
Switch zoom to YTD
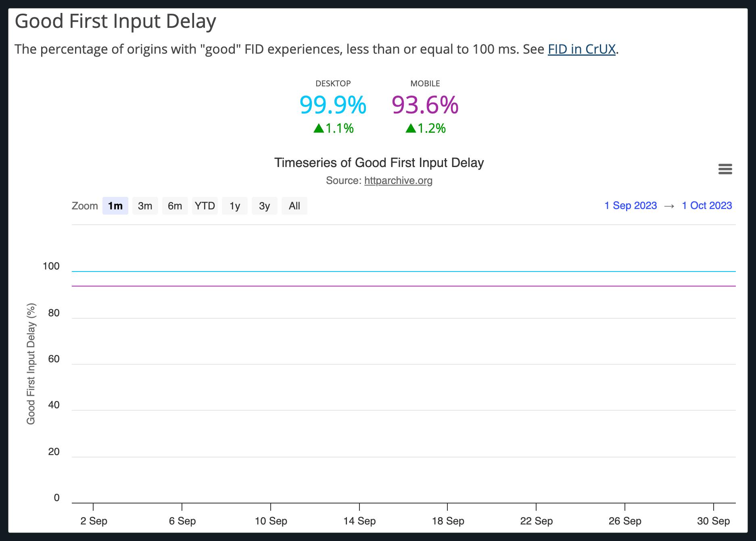205,206
